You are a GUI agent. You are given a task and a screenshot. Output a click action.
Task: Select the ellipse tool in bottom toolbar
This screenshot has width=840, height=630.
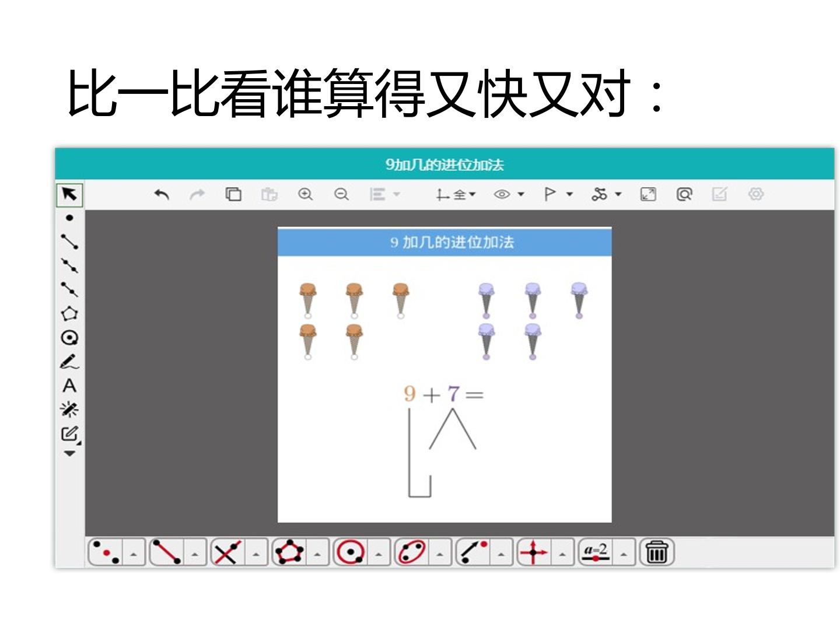pyautogui.click(x=411, y=552)
